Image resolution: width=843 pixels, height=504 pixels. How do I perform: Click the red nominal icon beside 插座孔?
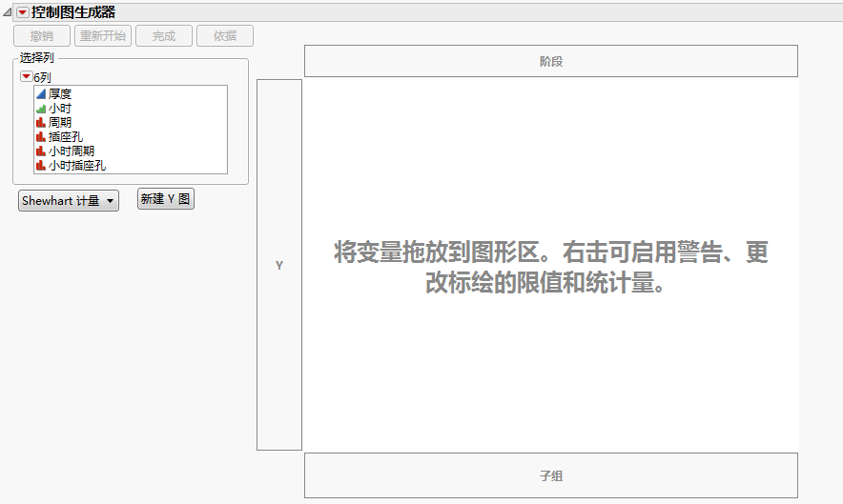click(41, 137)
